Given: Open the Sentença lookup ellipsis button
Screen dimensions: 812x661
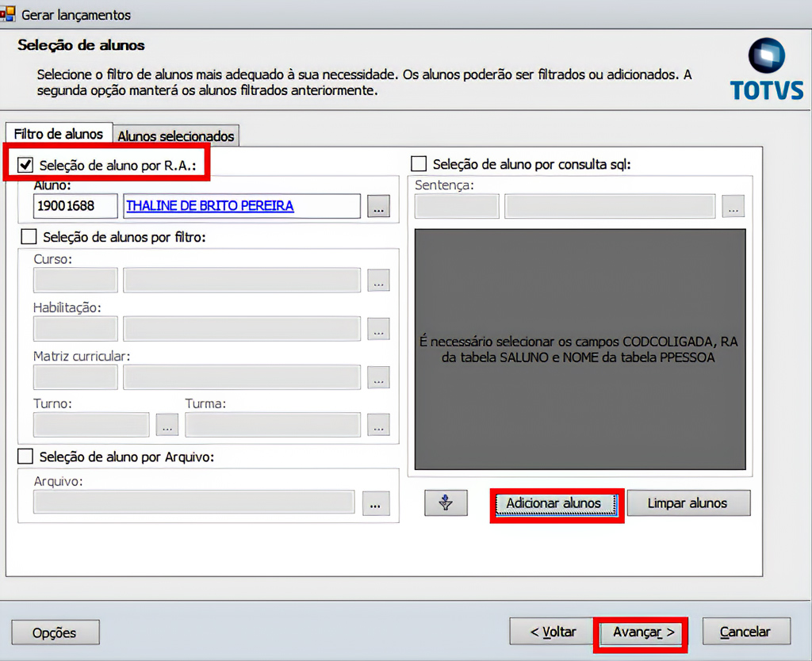Looking at the screenshot, I should 733,206.
